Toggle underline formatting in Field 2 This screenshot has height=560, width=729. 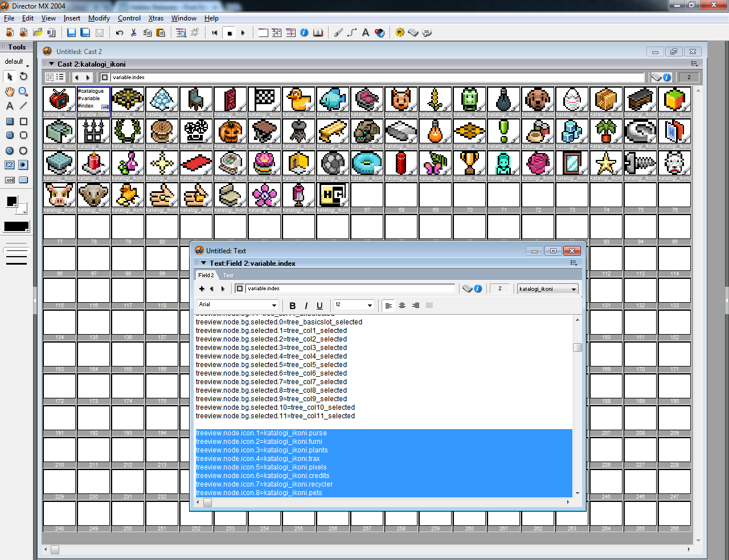320,306
